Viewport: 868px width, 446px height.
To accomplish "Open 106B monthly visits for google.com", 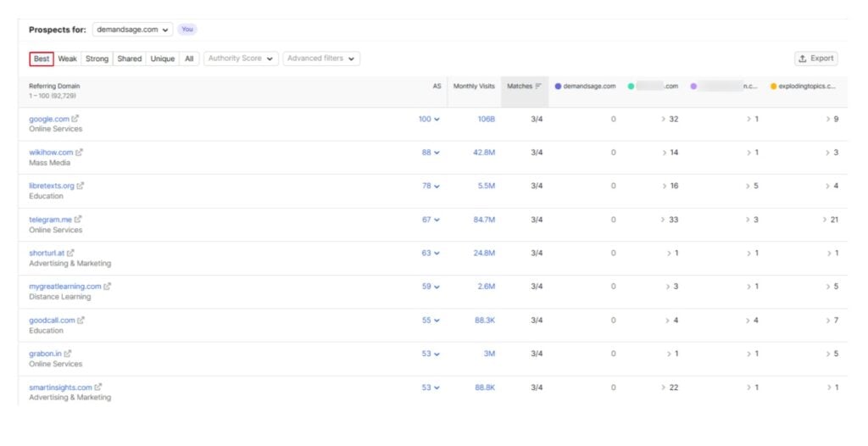I will [486, 119].
